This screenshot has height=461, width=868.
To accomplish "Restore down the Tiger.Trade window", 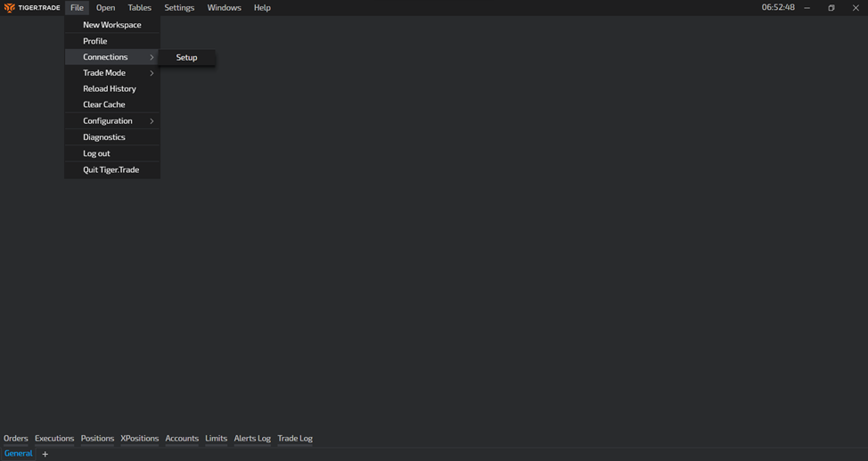I will point(831,8).
